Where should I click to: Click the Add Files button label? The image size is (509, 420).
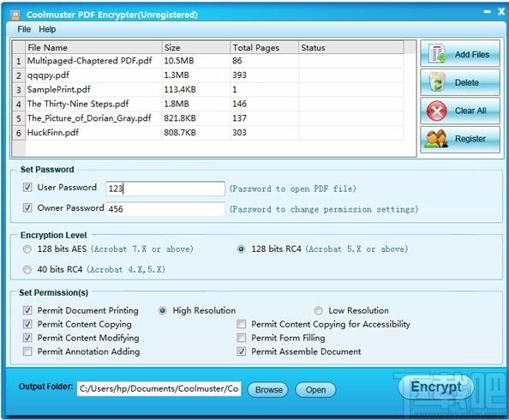(x=472, y=54)
